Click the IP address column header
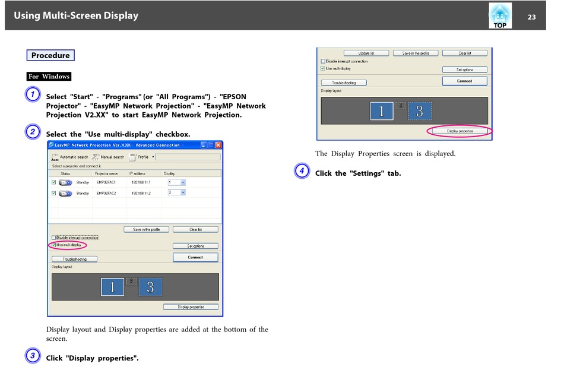The height and width of the screenshot is (392, 564). (137, 173)
